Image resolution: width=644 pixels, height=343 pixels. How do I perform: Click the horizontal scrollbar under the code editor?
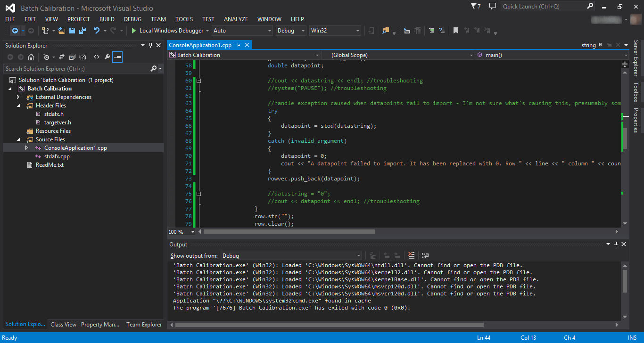[288, 231]
